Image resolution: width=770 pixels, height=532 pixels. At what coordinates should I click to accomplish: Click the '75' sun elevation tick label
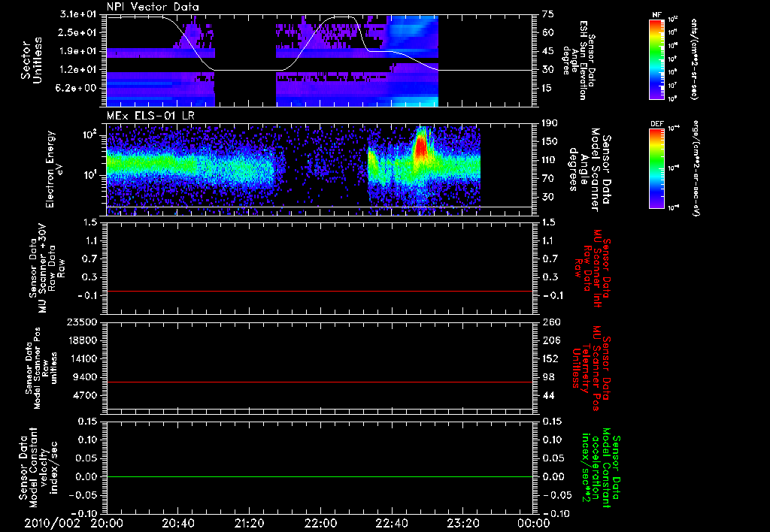click(x=548, y=14)
